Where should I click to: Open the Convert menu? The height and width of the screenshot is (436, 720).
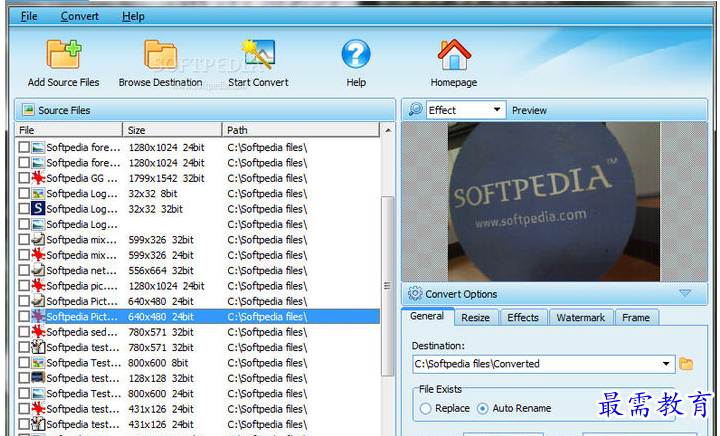79,16
